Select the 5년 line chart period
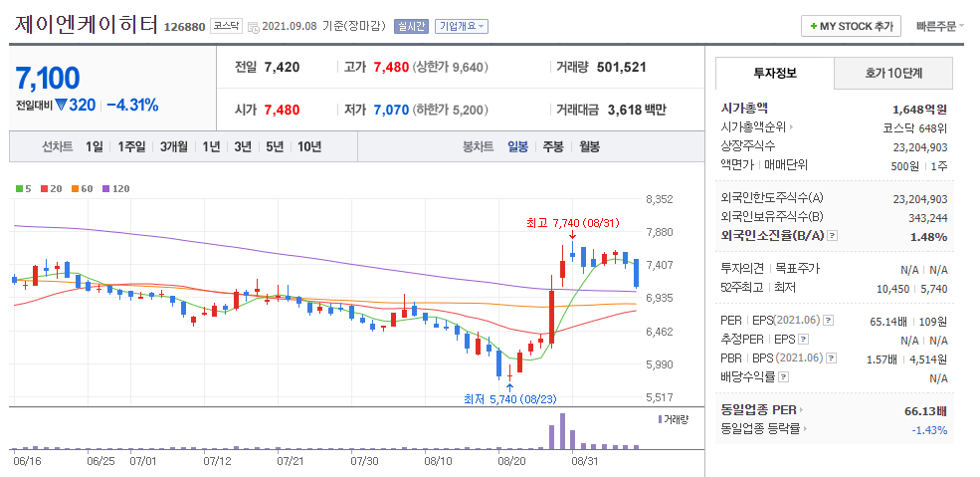 pyautogui.click(x=275, y=147)
